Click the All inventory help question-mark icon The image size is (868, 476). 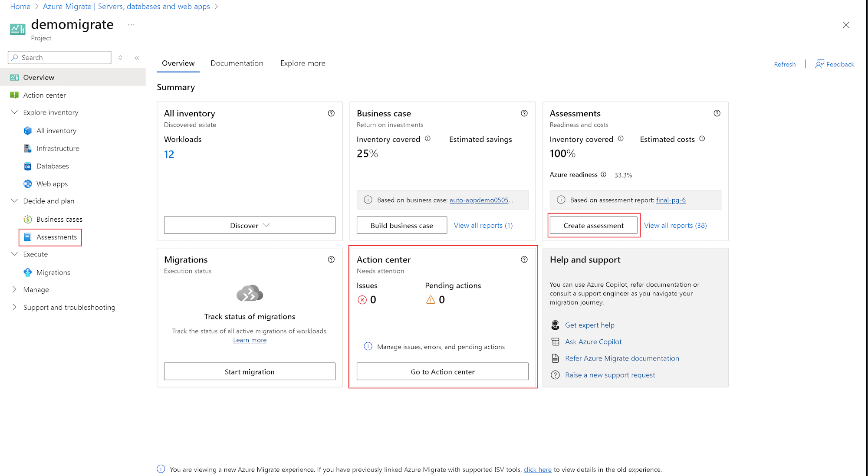click(331, 113)
